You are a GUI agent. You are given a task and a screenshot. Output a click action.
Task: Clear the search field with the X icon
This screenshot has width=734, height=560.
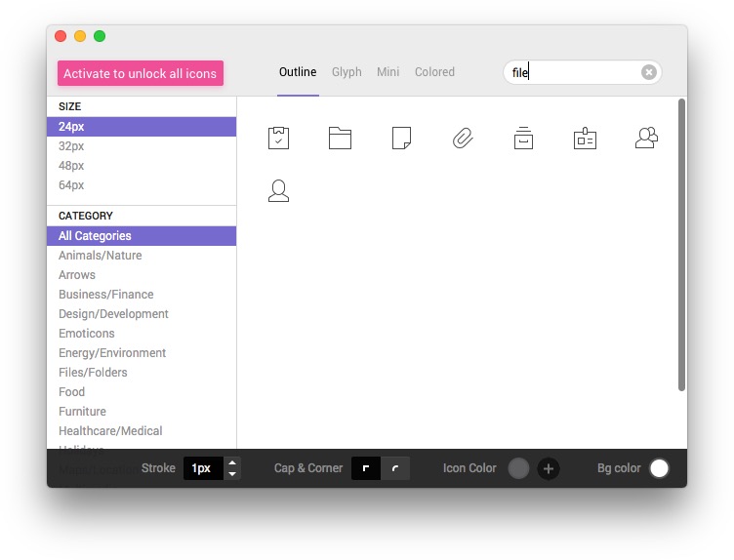[x=648, y=72]
